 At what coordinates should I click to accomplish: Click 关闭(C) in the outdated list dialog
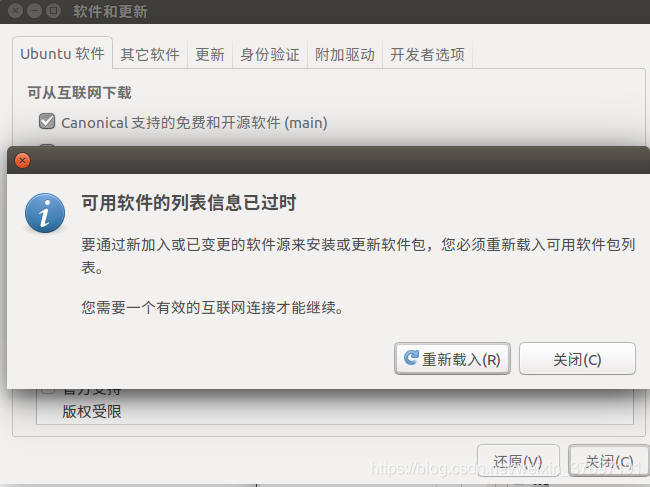577,359
